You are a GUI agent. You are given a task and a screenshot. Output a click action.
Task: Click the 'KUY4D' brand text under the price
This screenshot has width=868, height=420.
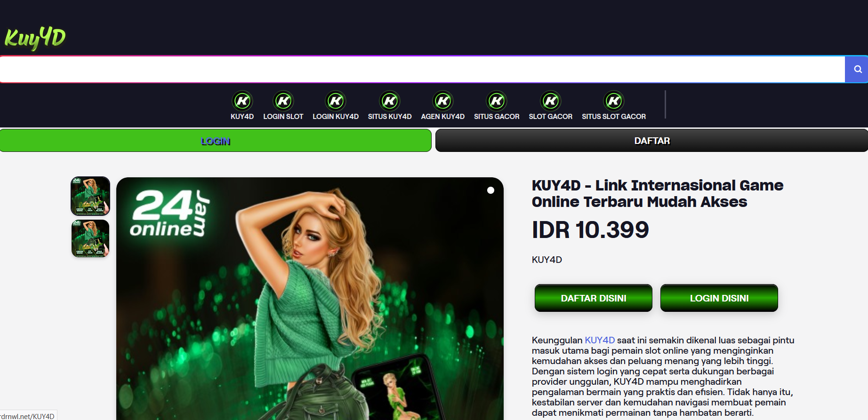tap(547, 260)
